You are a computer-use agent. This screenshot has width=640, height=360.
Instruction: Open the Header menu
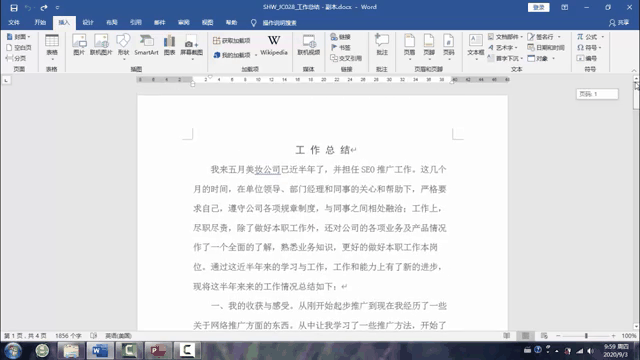click(x=409, y=47)
